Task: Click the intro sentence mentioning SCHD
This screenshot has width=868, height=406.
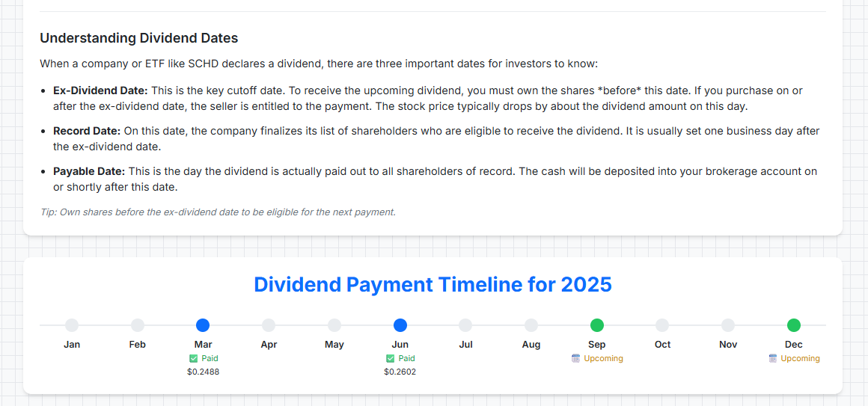Action: 319,64
